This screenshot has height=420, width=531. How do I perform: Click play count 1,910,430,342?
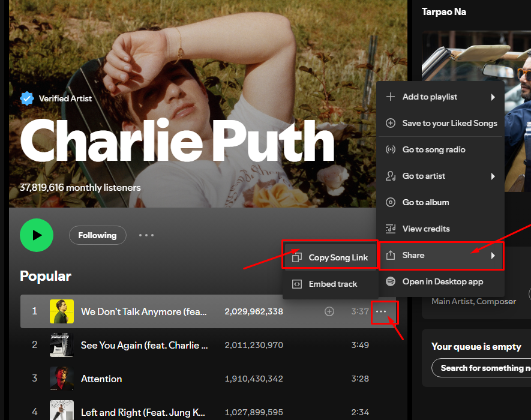[254, 379]
